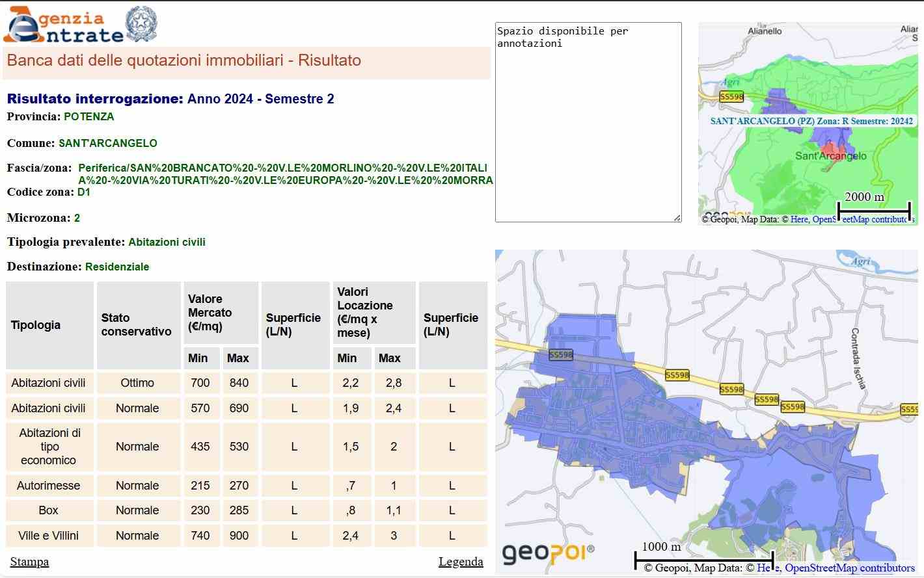Open OpenStreetMap contributors link on large map
Viewport: 924px width, 578px height.
(x=849, y=568)
